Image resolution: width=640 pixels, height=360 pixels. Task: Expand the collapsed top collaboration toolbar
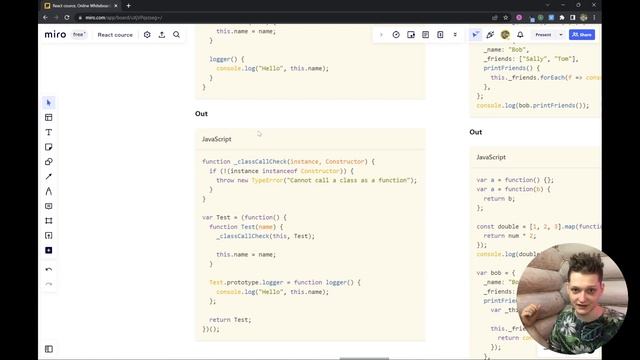(x=381, y=35)
